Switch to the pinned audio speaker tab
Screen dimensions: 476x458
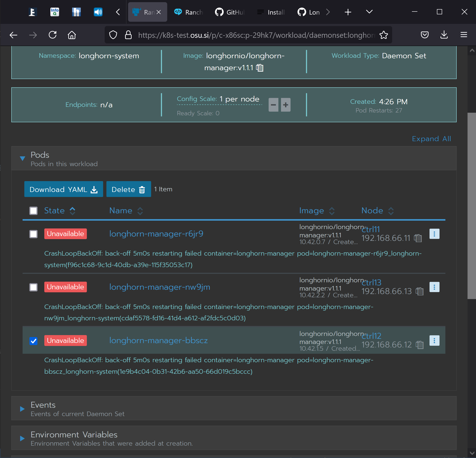coord(98,12)
